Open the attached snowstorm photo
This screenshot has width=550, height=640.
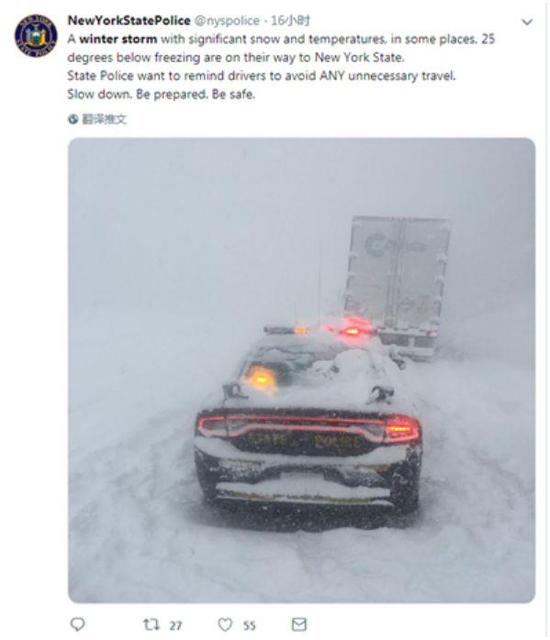tap(302, 370)
